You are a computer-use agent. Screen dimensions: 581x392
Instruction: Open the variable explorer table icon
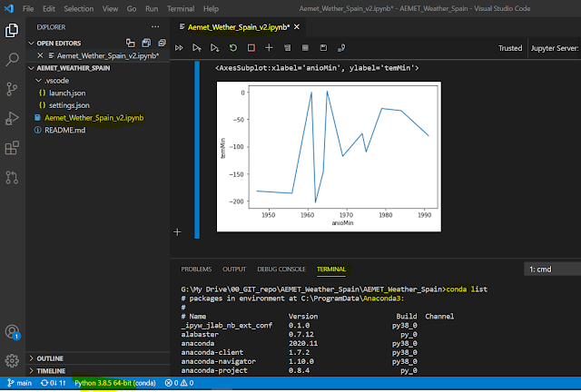pos(305,48)
